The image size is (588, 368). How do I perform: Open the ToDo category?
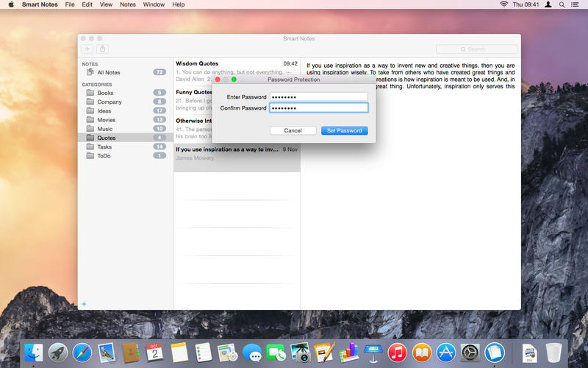pos(126,156)
